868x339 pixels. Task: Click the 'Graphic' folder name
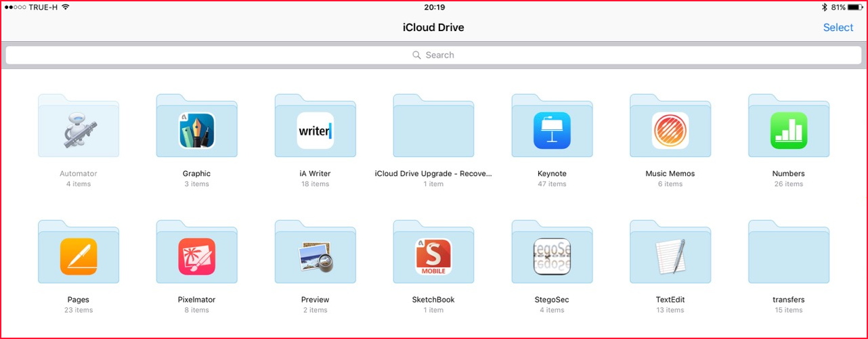tap(197, 174)
